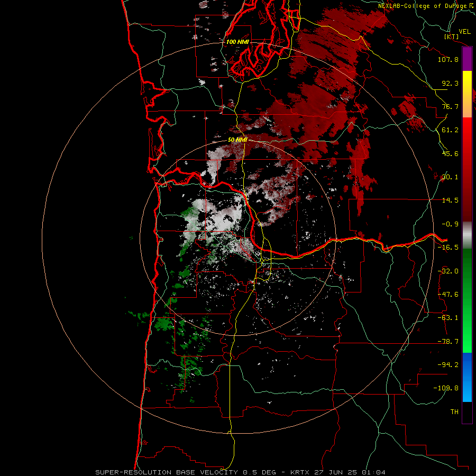
Task: Click the 50 NMI range ring label
Action: [x=237, y=140]
